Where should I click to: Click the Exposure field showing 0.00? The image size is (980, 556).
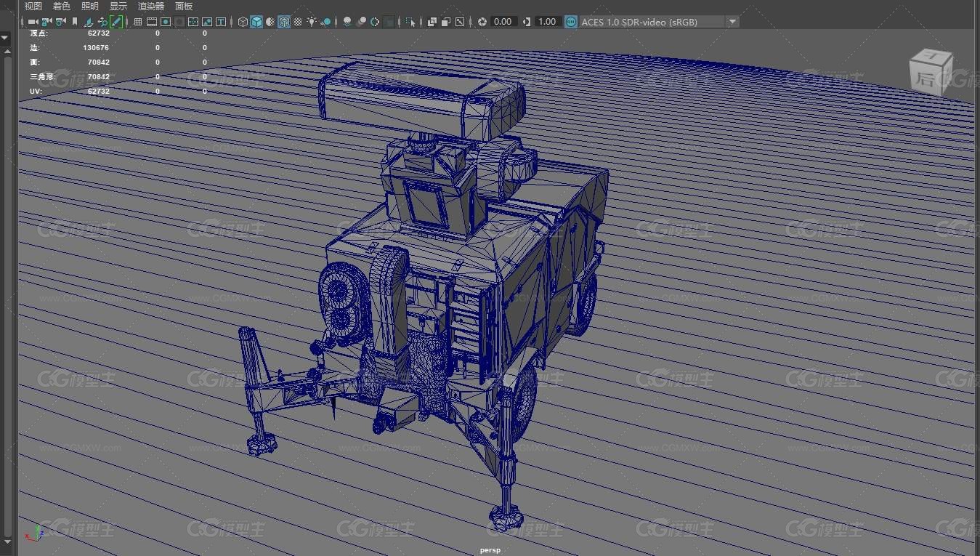(x=503, y=22)
